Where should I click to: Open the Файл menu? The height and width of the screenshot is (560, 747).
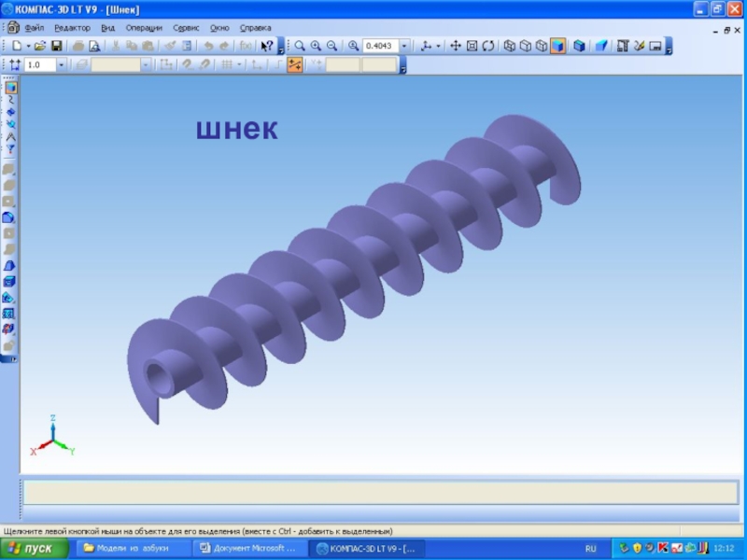point(35,28)
